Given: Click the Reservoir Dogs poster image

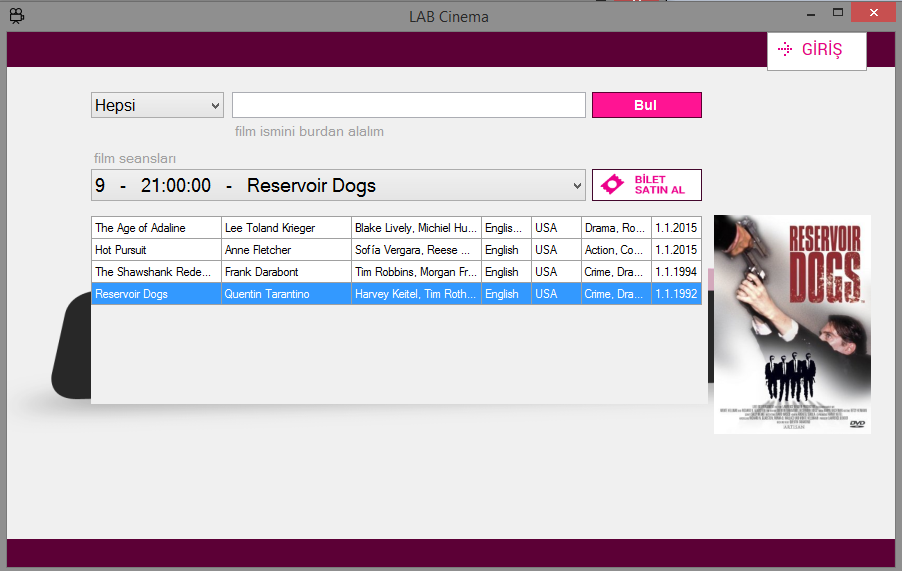Looking at the screenshot, I should (792, 324).
